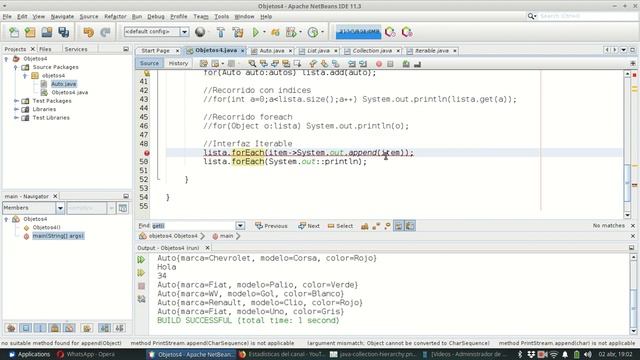
Task: Toggle the second Navigator filter icon at bottom
Action: tap(25, 328)
